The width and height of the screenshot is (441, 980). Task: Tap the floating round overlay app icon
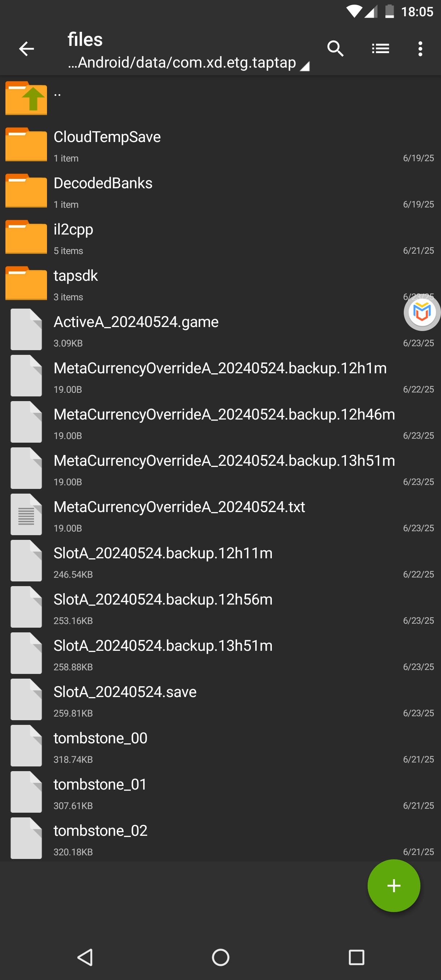(421, 312)
